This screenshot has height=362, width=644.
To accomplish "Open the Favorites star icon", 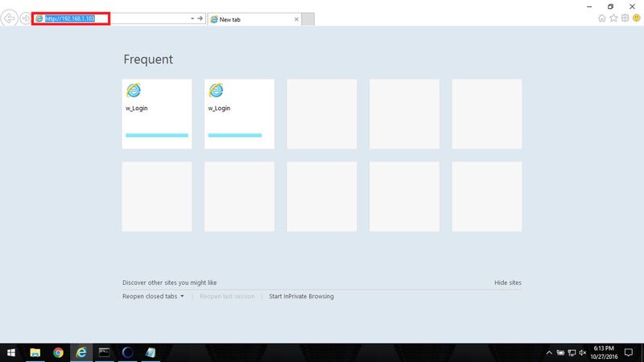I will (x=613, y=18).
